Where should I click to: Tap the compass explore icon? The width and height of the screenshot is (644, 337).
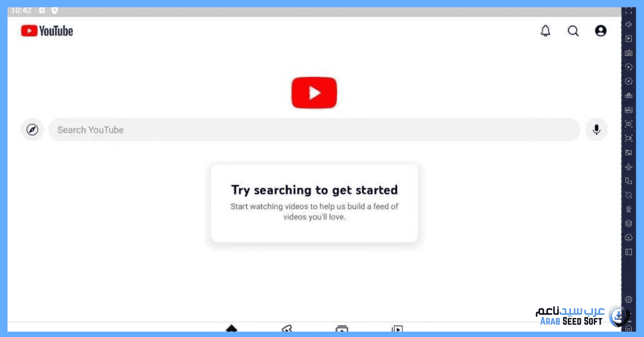32,130
